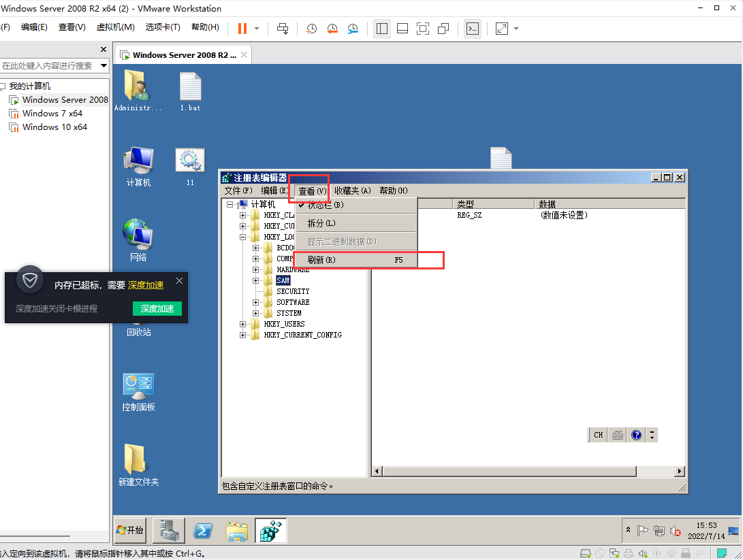Screen dimensions: 743x560
Task: Select the desktop icon labeled 11
Action: 190,166
